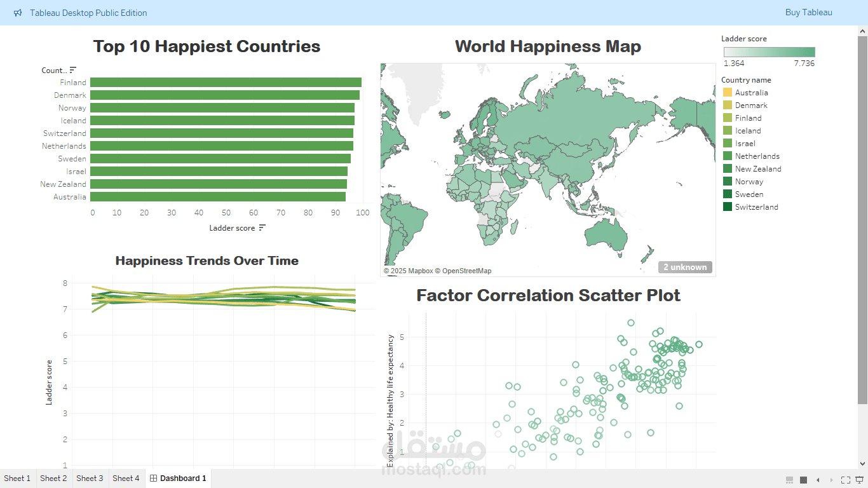Select the Israel bar in chart
Image resolution: width=868 pixels, height=488 pixels.
pos(219,171)
